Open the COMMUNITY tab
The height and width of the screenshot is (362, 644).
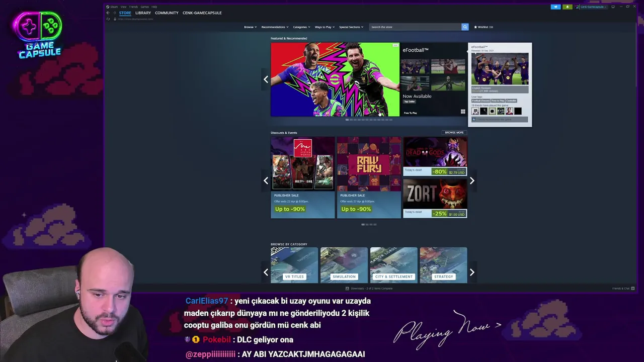[x=167, y=13]
